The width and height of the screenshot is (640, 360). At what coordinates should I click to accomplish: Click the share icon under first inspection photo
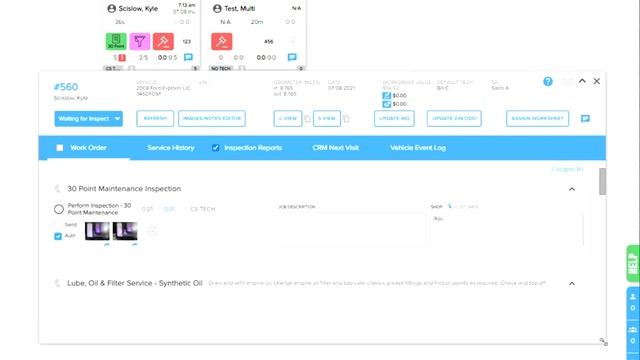pyautogui.click(x=107, y=244)
